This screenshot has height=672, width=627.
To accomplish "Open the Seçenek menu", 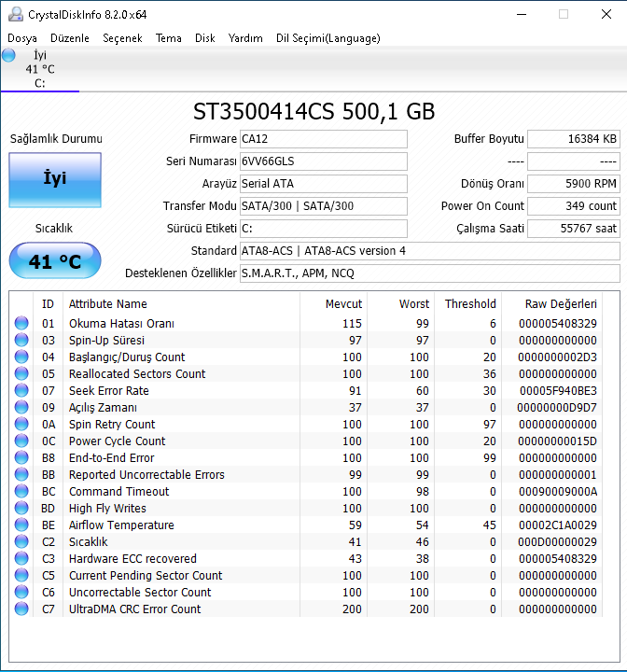I will pyautogui.click(x=122, y=38).
